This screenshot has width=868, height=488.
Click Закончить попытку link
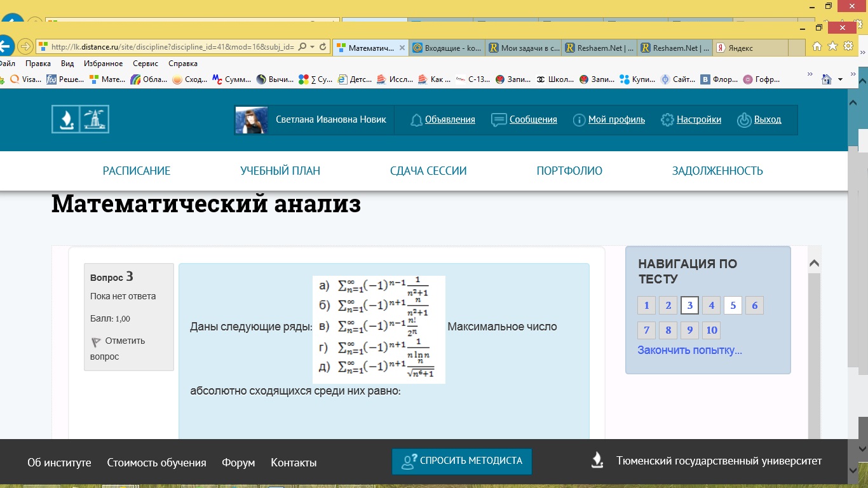pyautogui.click(x=689, y=350)
